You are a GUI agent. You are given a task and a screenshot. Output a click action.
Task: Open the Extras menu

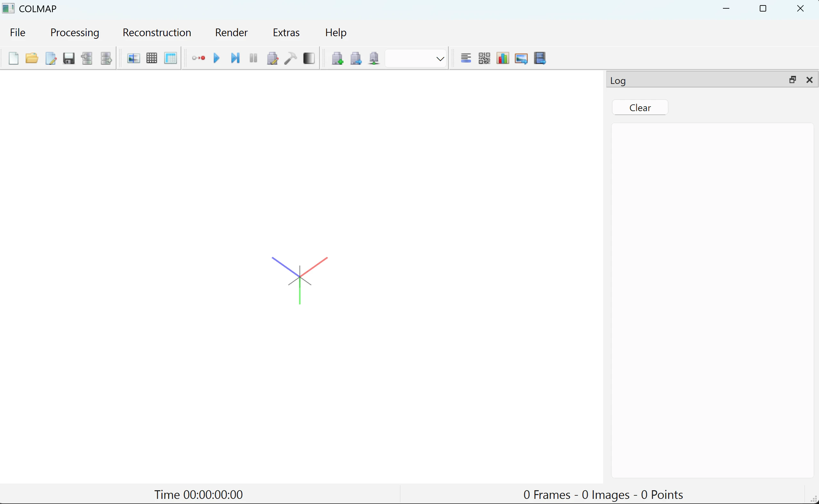(x=286, y=32)
